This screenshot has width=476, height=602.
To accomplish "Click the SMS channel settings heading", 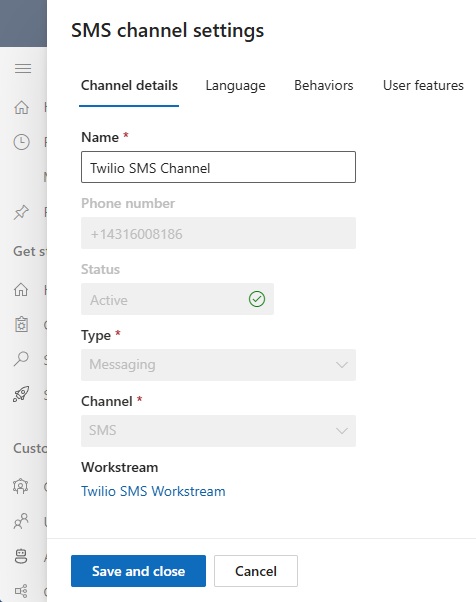I will click(168, 31).
